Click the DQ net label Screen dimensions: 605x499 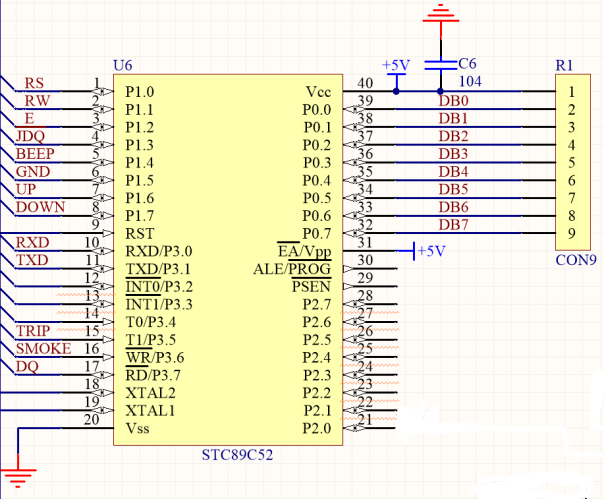(x=27, y=367)
